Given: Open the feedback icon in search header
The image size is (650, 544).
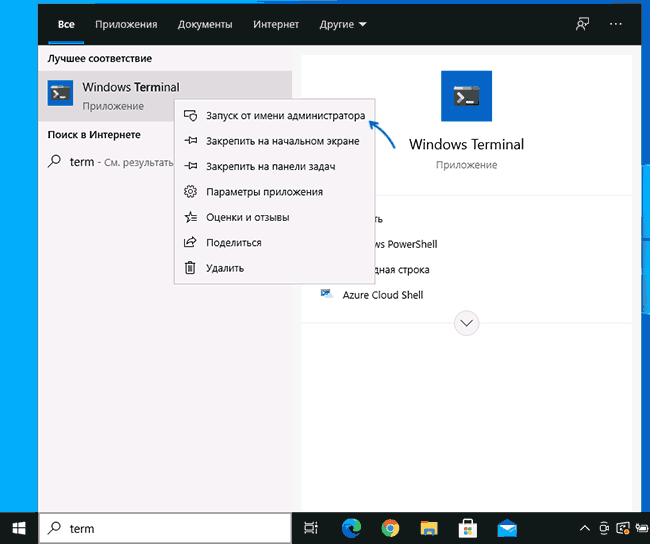Looking at the screenshot, I should point(582,24).
